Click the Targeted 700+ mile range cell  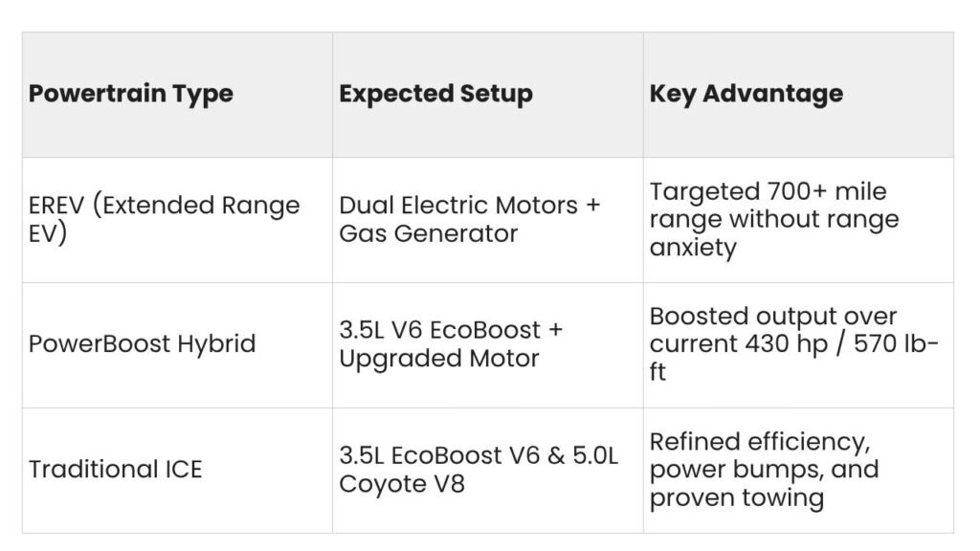798,220
